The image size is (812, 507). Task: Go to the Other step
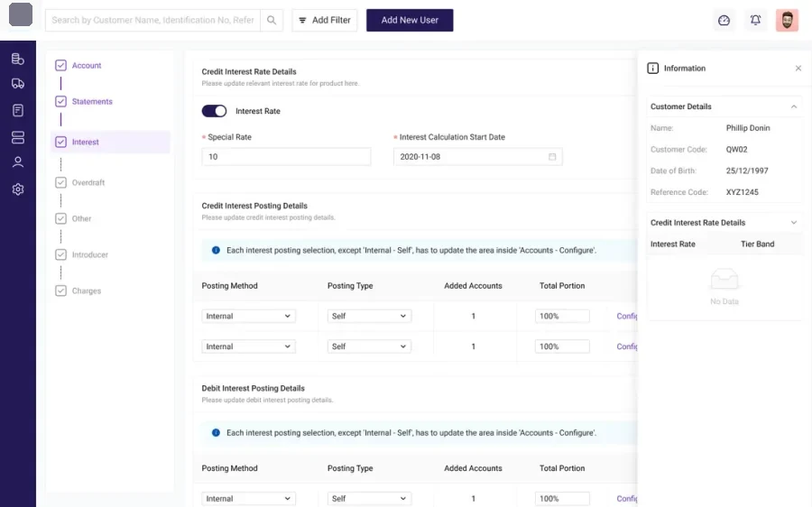point(82,218)
